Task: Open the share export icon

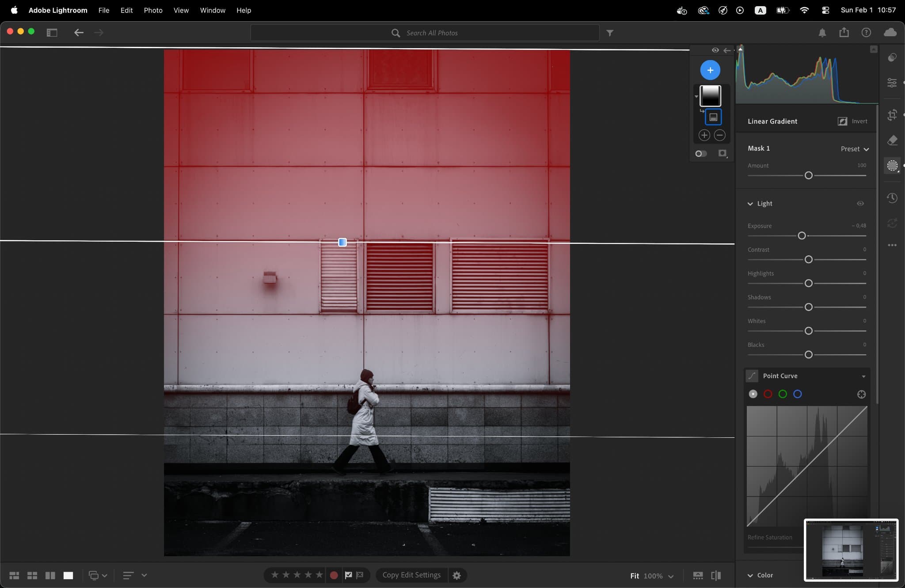Action: click(844, 32)
